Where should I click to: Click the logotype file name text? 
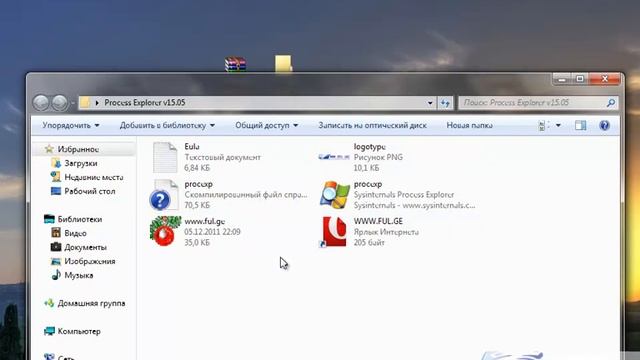click(370, 147)
